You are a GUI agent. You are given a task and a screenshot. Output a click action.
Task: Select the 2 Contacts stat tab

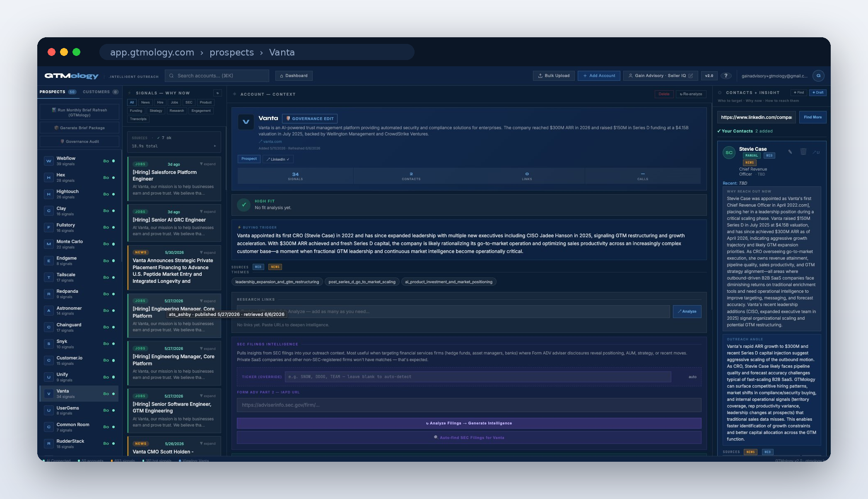click(411, 176)
